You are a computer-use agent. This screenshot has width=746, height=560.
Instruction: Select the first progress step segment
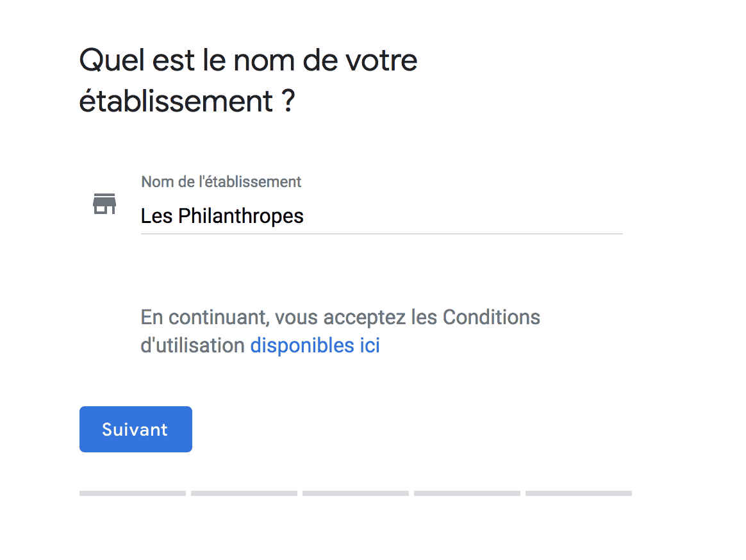[132, 493]
